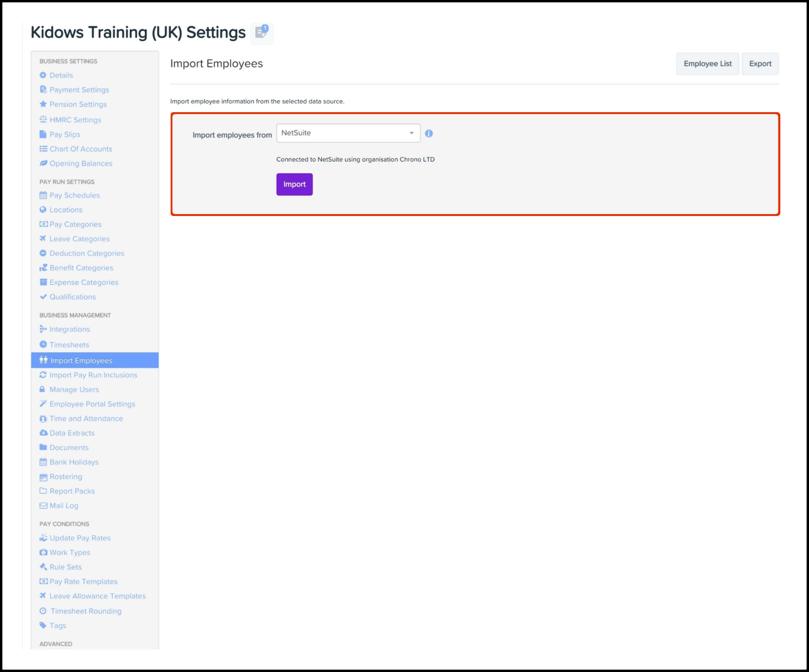The width and height of the screenshot is (809, 672).
Task: Click the plane icon for Leave Categories
Action: tap(43, 238)
